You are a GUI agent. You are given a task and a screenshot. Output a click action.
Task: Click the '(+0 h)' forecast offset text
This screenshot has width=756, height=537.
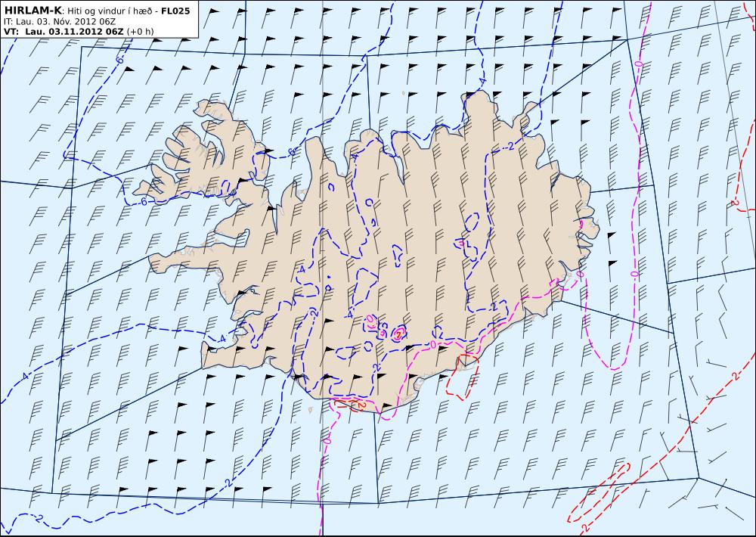(x=141, y=32)
